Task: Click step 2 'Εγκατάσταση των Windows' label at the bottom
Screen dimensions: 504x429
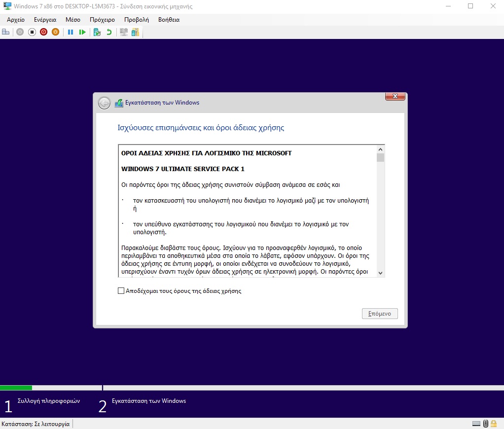Action: [x=149, y=401]
